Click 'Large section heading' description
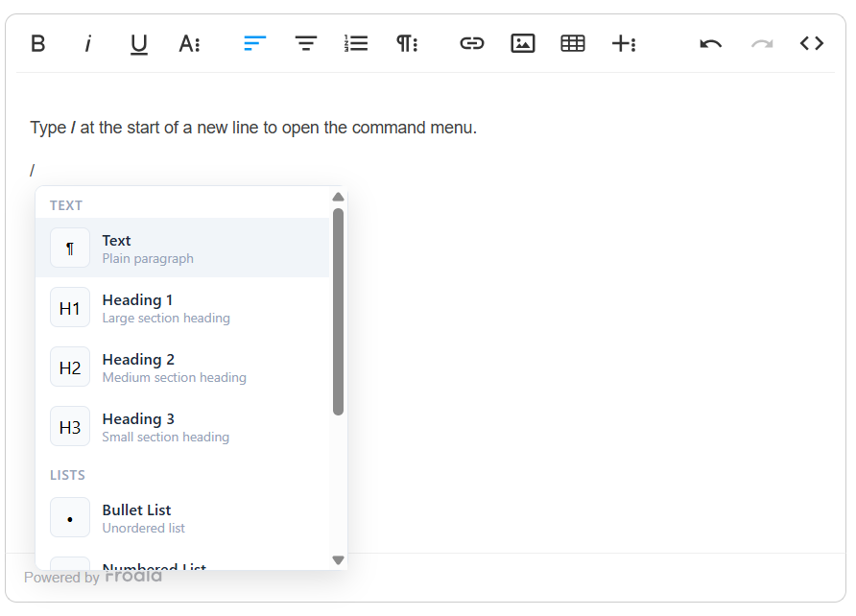This screenshot has height=616, width=856. pyautogui.click(x=166, y=319)
